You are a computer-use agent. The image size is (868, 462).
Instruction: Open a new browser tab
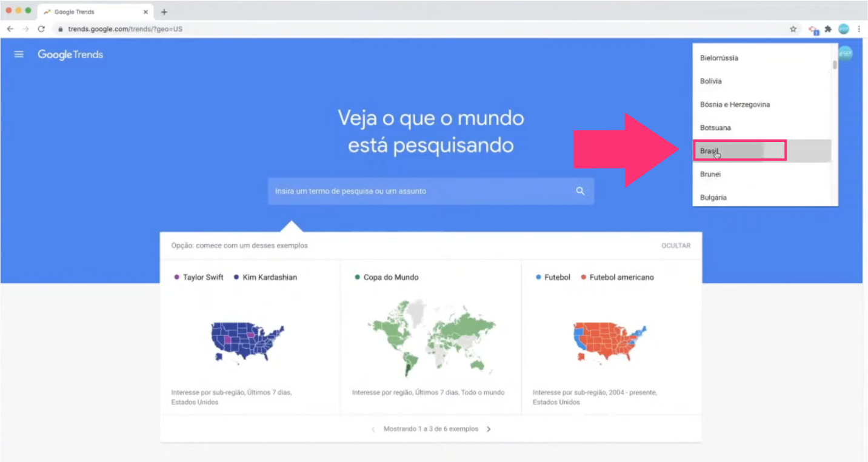click(x=164, y=12)
